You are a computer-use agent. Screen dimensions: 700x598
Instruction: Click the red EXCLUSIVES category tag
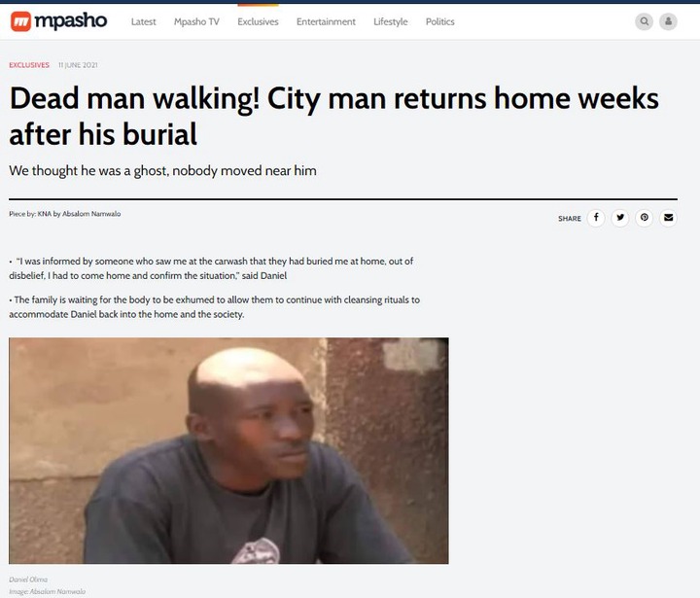(29, 65)
